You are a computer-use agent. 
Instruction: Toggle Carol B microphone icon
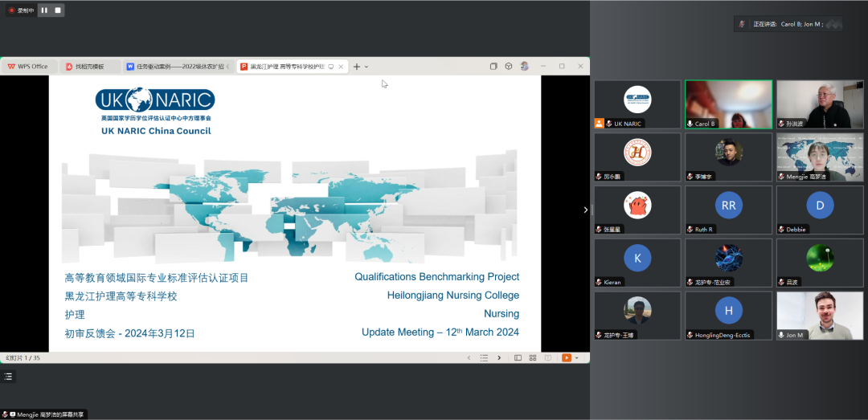tap(690, 124)
